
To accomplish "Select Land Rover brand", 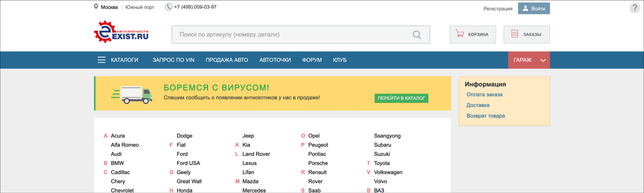I will pyautogui.click(x=256, y=154).
